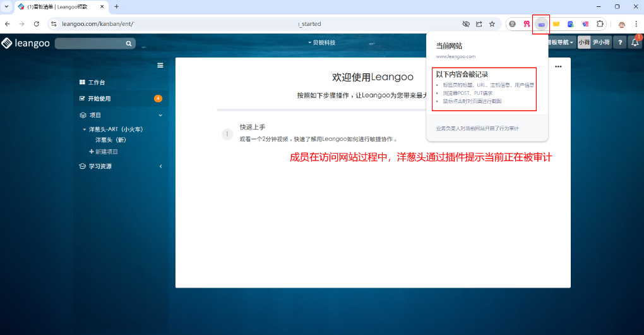Close the Leangoo browser tab
Image resolution: width=644 pixels, height=335 pixels.
[x=102, y=7]
